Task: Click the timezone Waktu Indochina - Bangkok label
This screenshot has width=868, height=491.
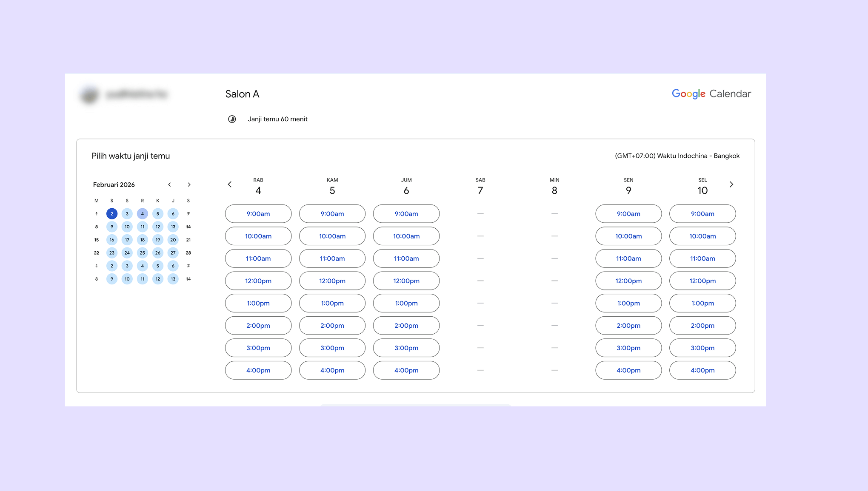Action: 677,156
